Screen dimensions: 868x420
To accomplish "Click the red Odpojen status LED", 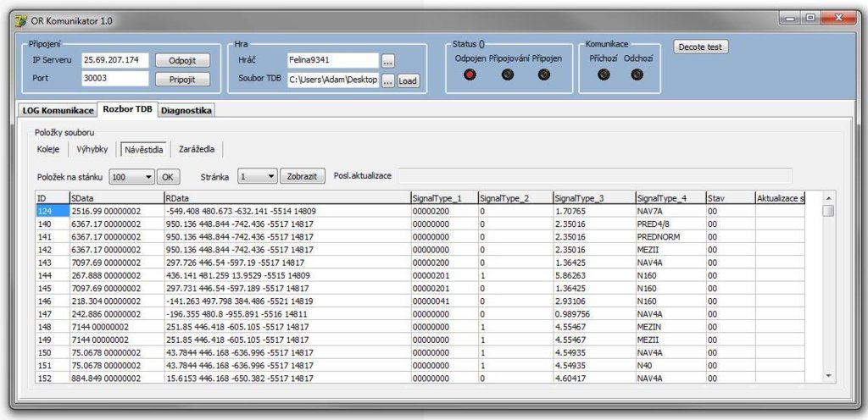I will 470,75.
